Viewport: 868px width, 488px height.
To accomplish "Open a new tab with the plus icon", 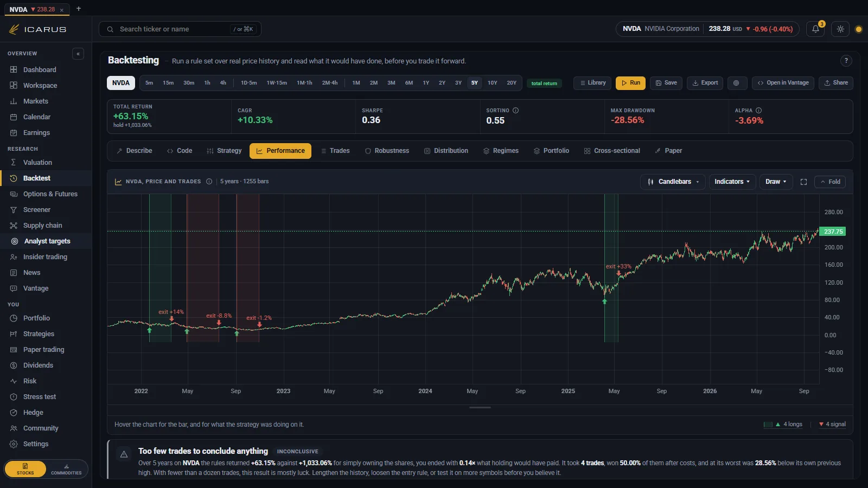I will pos(79,9).
